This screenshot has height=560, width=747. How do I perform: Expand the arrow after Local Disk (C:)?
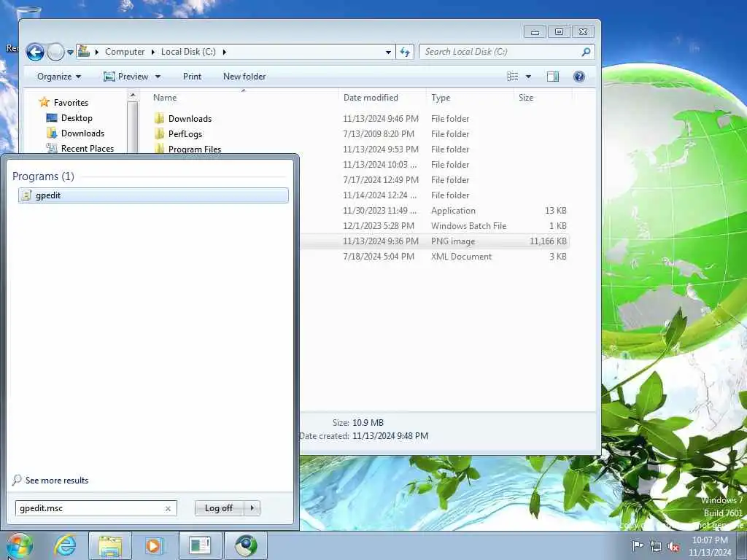pos(225,52)
